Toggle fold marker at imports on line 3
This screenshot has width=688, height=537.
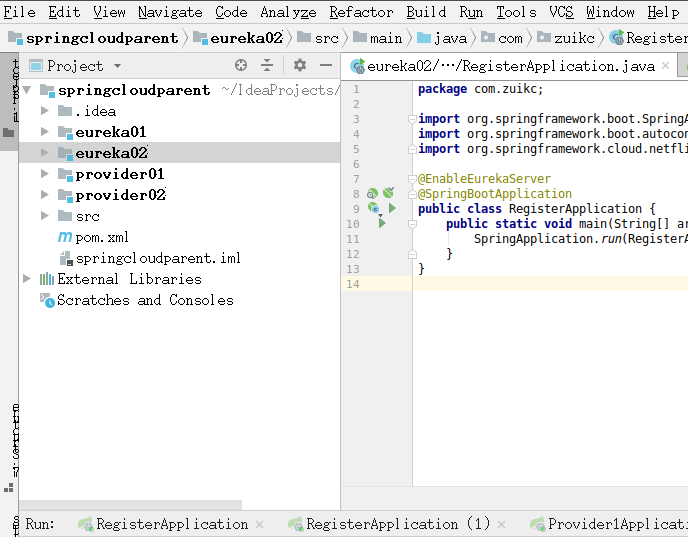point(412,119)
